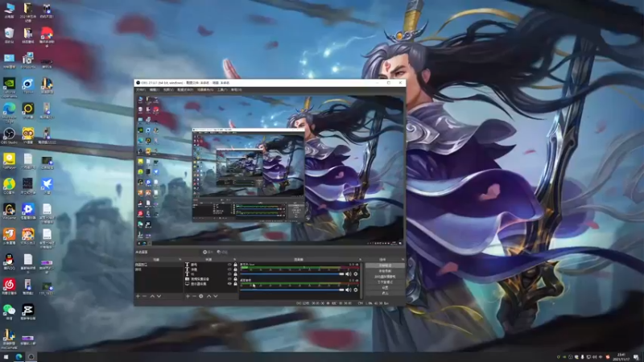Open the Profile menu in OBS
The width and height of the screenshot is (644, 362).
(185, 89)
